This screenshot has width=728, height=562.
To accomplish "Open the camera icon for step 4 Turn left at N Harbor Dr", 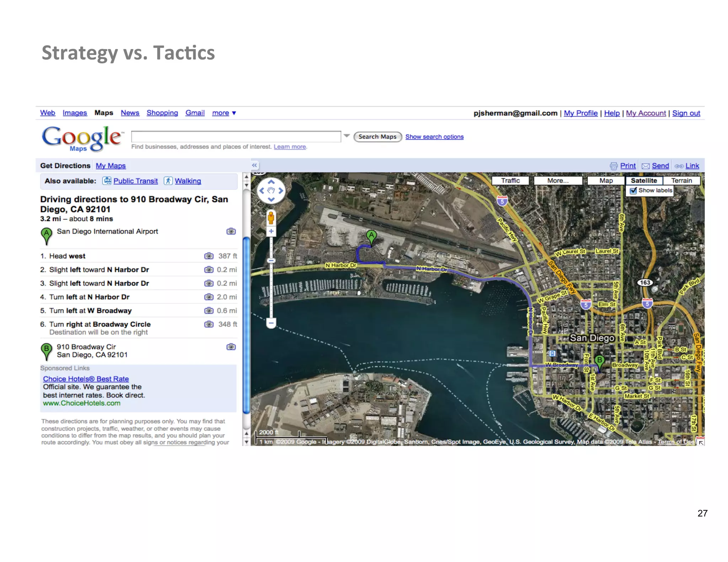I will (209, 297).
